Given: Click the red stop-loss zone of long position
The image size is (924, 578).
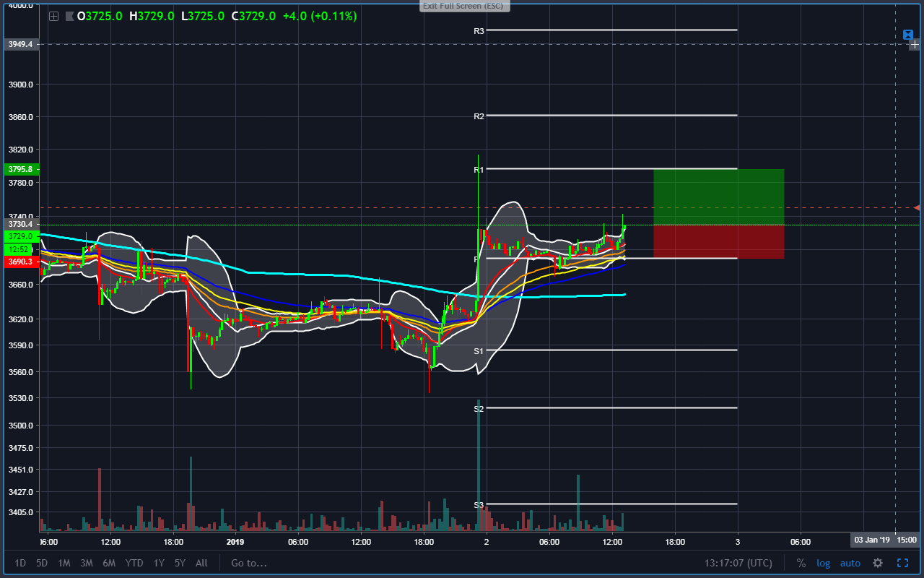Looking at the screenshot, I should click(718, 241).
